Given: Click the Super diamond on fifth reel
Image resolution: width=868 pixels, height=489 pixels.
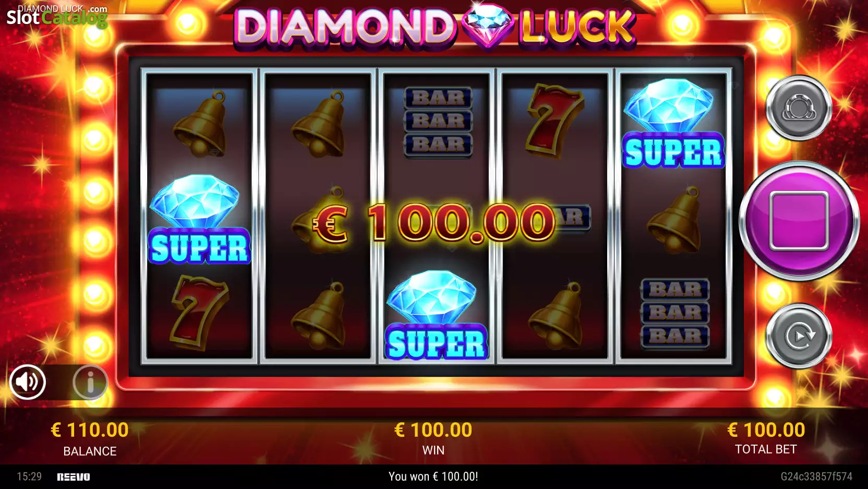Looking at the screenshot, I should (x=673, y=124).
